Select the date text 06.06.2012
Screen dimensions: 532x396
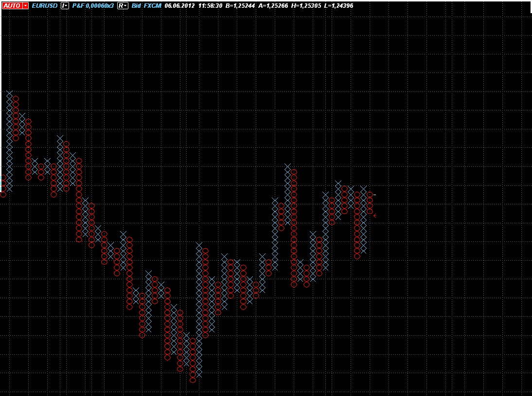179,6
